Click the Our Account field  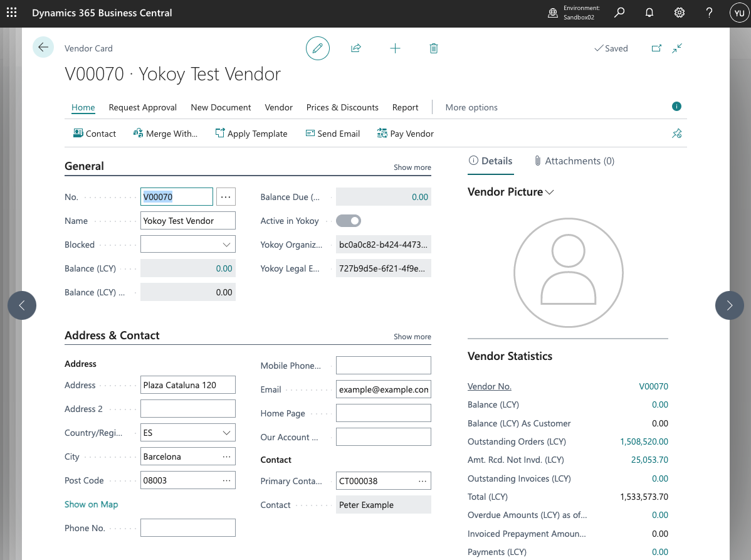[384, 437]
